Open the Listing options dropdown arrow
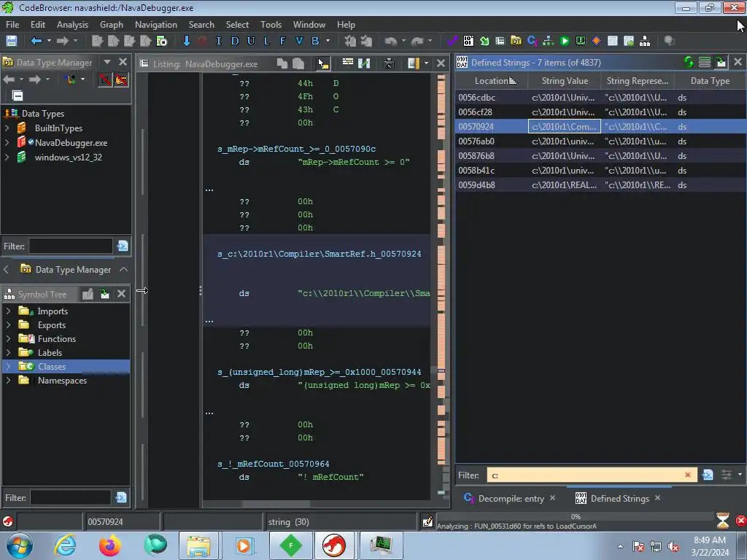The height and width of the screenshot is (560, 747). coord(426,63)
